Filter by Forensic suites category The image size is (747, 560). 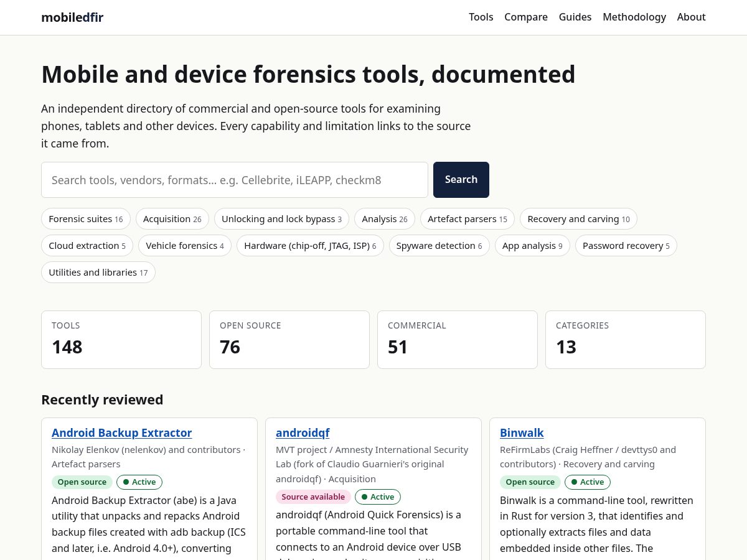click(x=86, y=219)
